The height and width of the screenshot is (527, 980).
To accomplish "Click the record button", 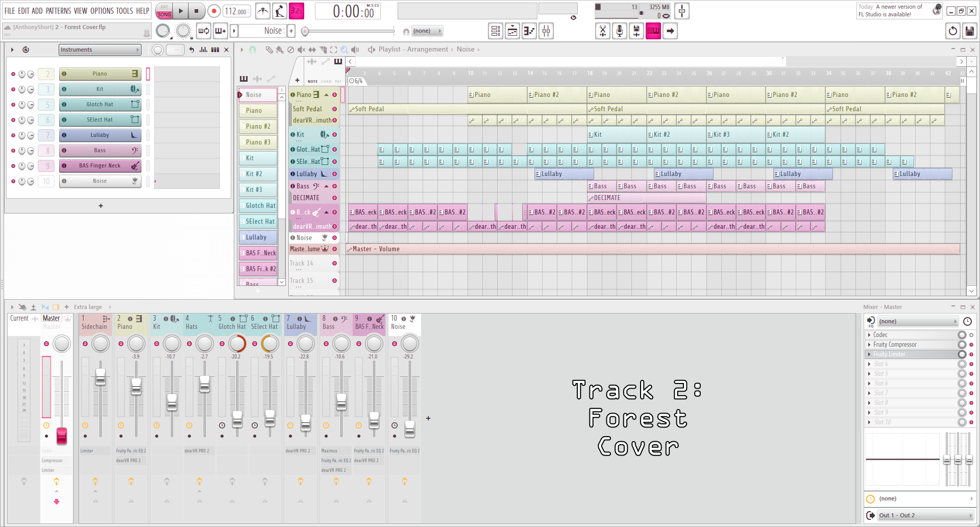I will coord(214,11).
